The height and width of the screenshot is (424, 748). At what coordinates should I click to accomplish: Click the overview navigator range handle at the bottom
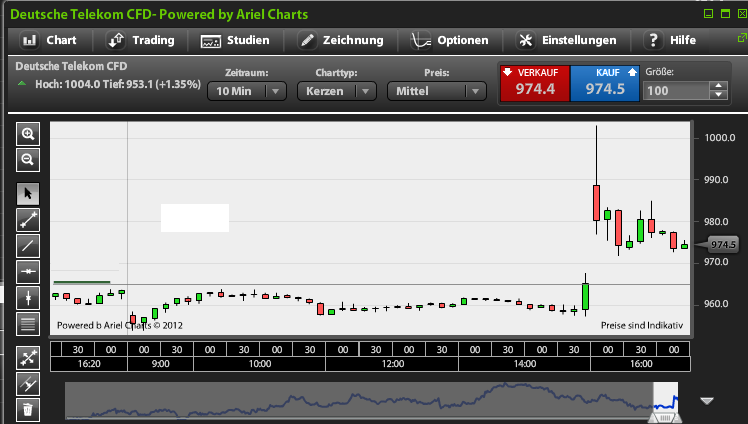(665, 418)
